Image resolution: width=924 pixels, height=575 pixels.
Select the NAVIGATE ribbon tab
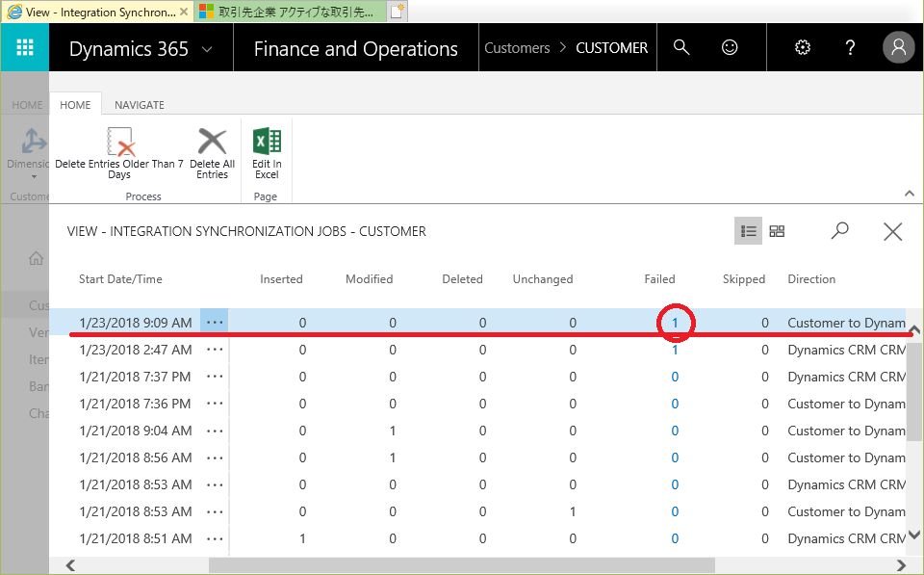(x=139, y=105)
